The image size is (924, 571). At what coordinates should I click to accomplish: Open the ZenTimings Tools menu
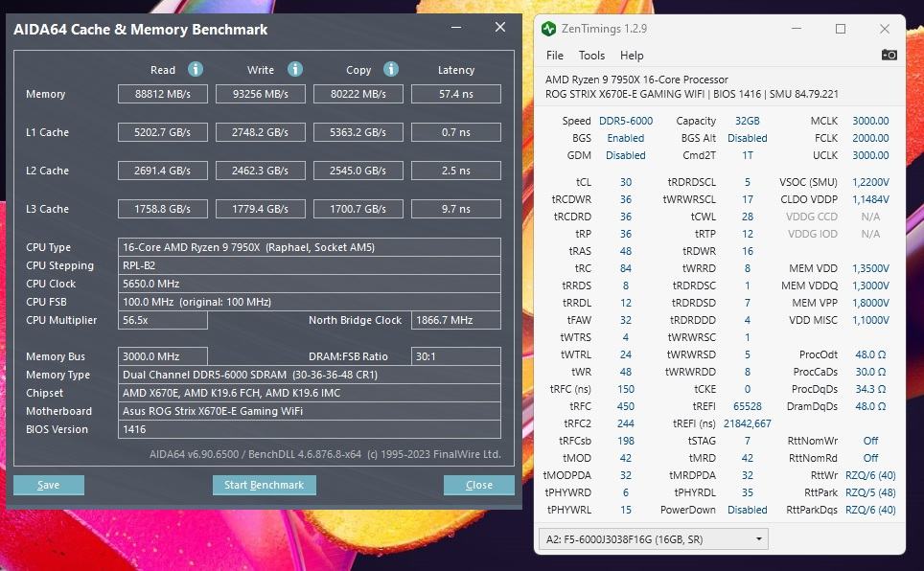pos(591,56)
